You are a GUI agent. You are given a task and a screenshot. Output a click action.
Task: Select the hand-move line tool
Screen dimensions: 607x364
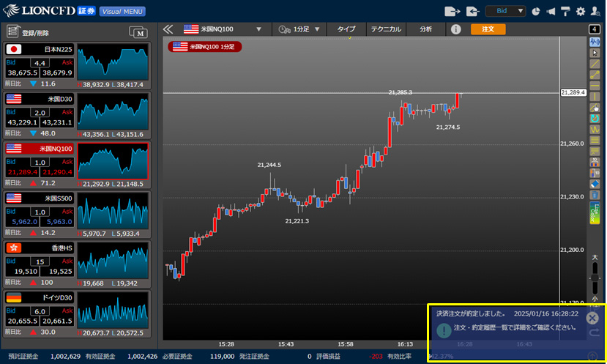[x=595, y=107]
